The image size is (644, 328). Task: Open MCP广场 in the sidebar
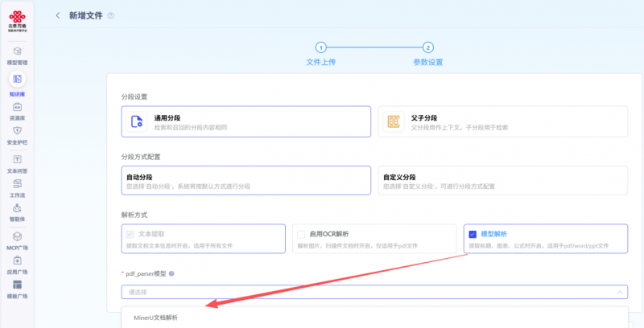17,240
